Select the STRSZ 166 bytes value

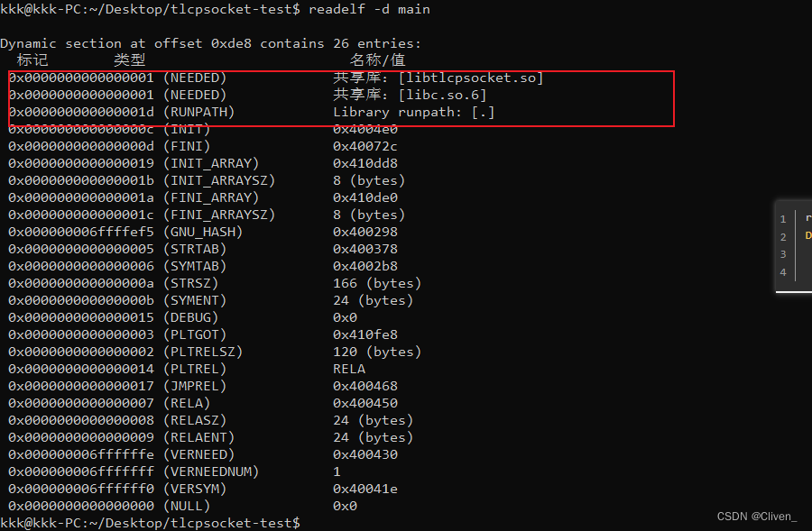[377, 283]
